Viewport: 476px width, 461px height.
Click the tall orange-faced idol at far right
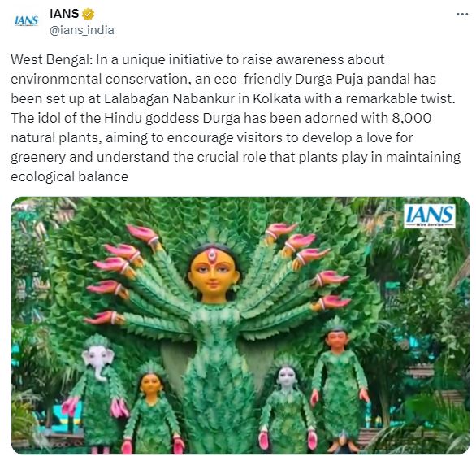tap(340, 386)
